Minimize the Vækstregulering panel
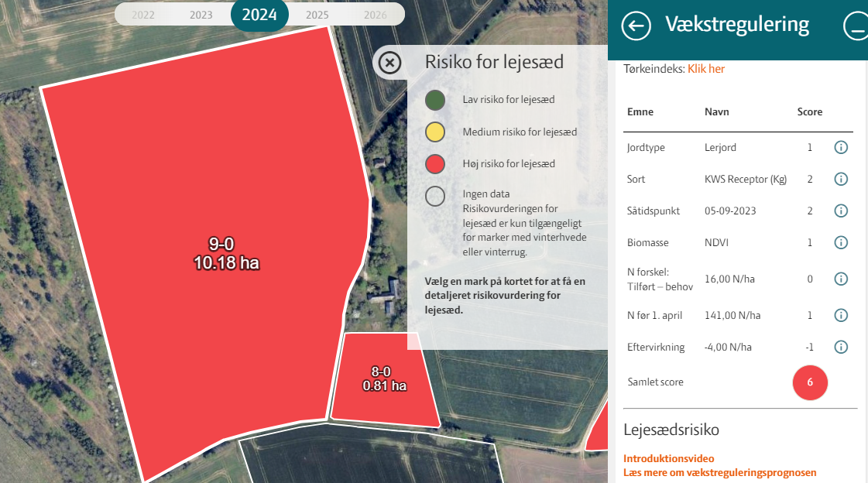The height and width of the screenshot is (483, 868). 856,26
